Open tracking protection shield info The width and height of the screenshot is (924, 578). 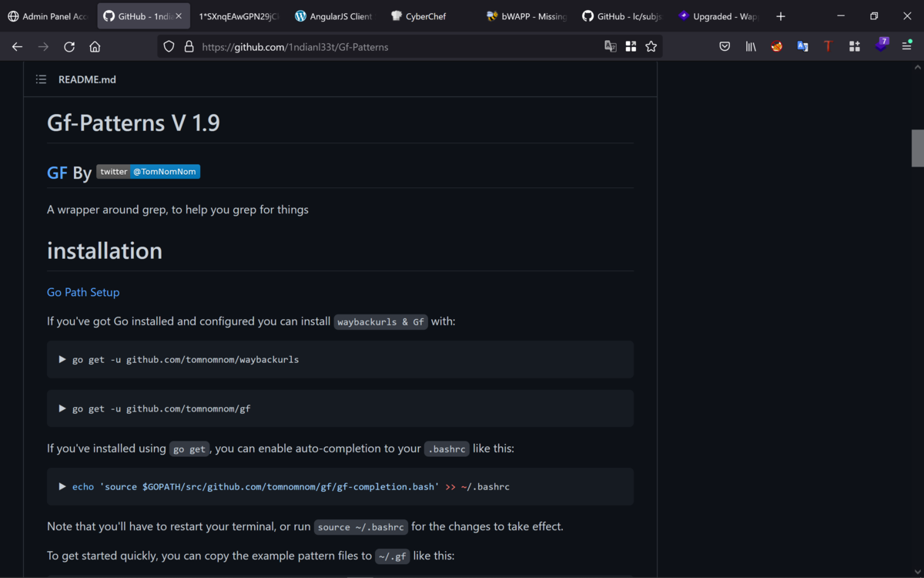[x=169, y=47]
